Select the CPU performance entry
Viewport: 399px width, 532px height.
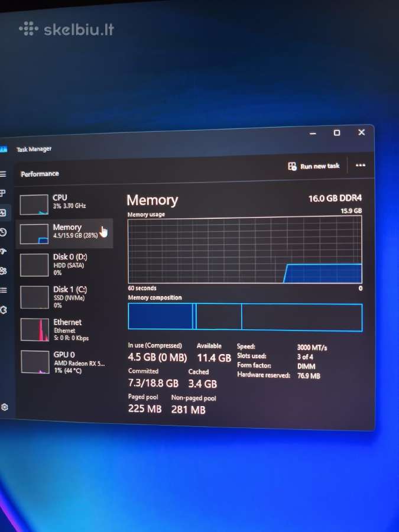[64, 204]
